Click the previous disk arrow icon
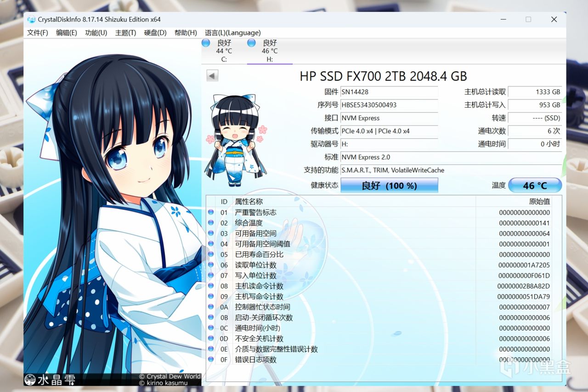 pos(212,76)
